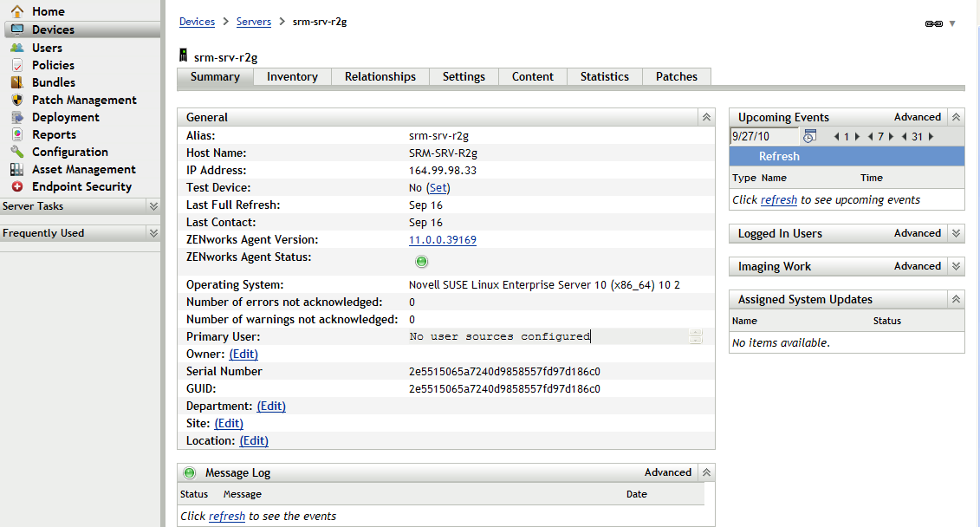Collapse the Upcoming Events panel
The width and height of the screenshot is (980, 527).
pos(956,116)
